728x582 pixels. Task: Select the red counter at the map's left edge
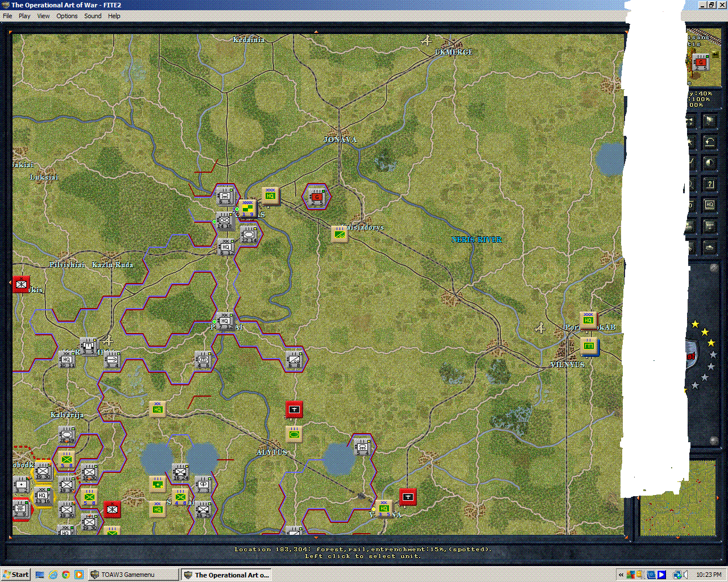(x=21, y=284)
